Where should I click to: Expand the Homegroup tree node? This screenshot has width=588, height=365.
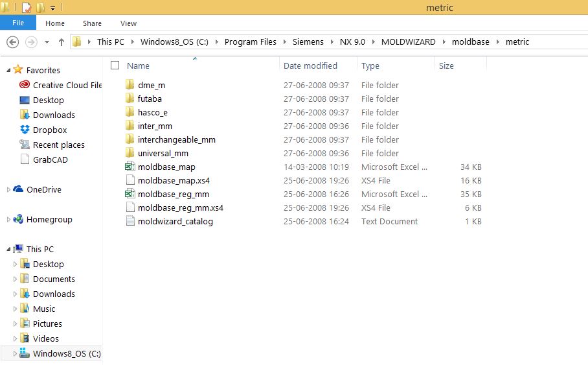[8, 219]
